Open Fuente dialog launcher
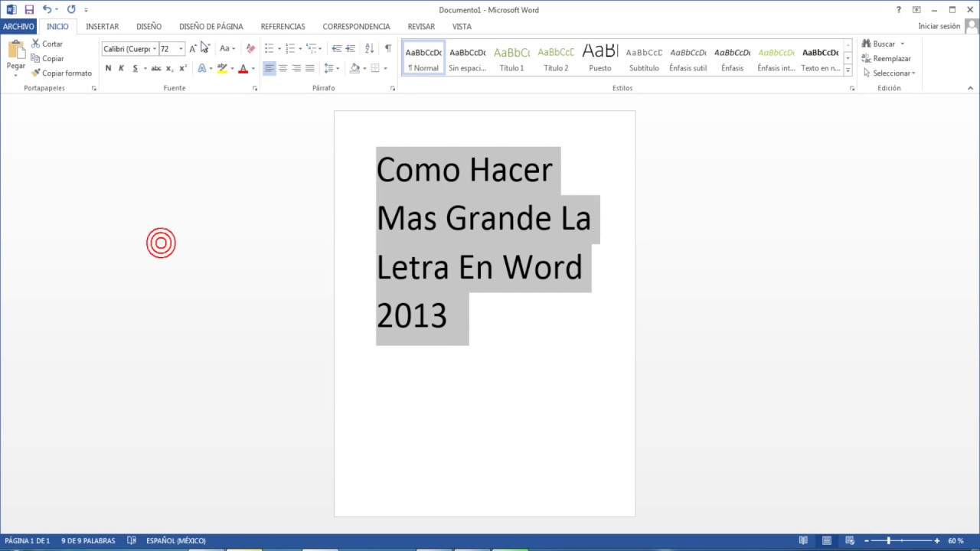 coord(255,89)
